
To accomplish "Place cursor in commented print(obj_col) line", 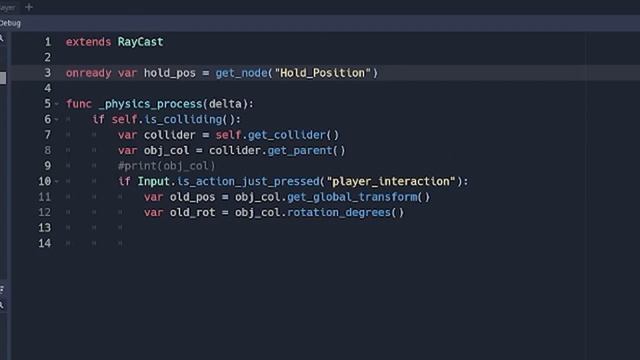I will 166,166.
